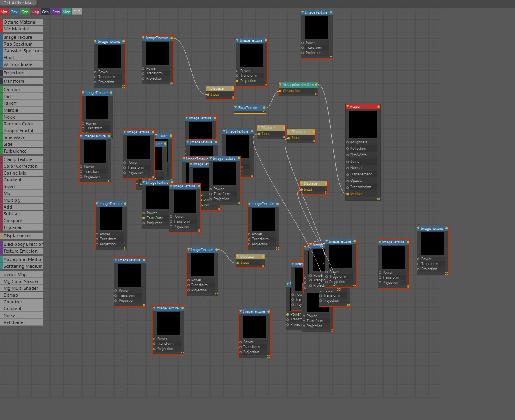Add an Octane Material node from list

pyautogui.click(x=22, y=22)
